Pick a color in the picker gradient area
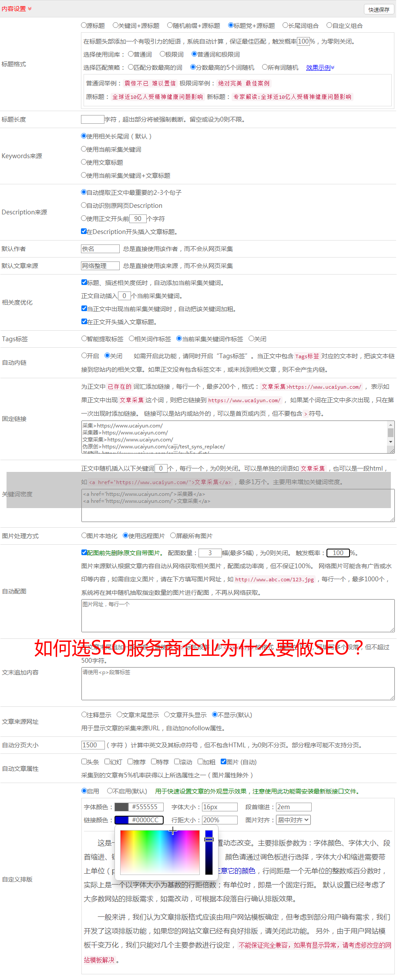The width and height of the screenshot is (397, 980). click(160, 852)
